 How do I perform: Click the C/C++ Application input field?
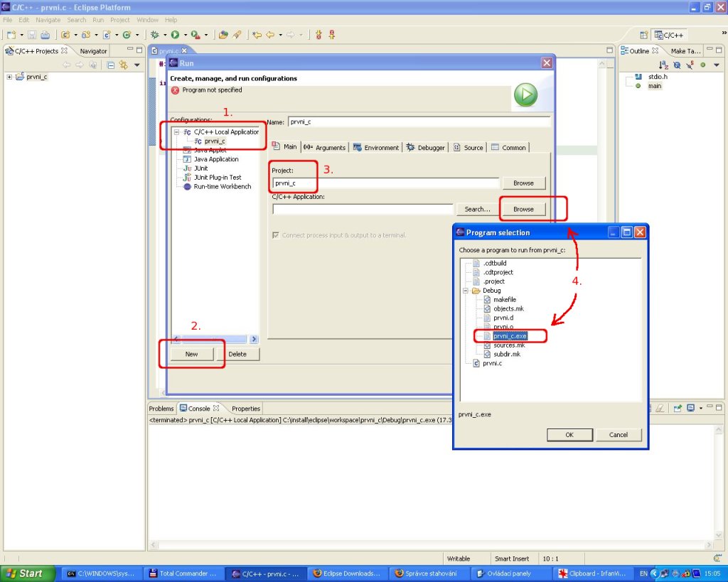[x=363, y=209]
